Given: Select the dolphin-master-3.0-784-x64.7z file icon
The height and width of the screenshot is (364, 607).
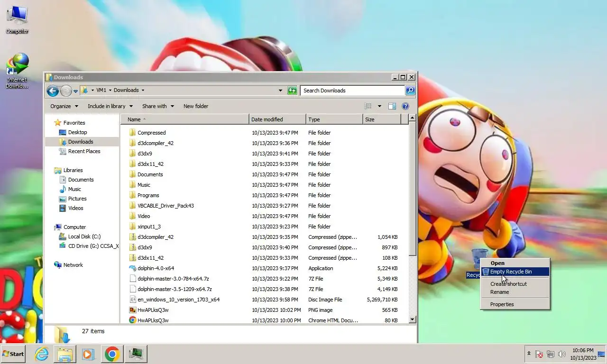Looking at the screenshot, I should point(133,279).
